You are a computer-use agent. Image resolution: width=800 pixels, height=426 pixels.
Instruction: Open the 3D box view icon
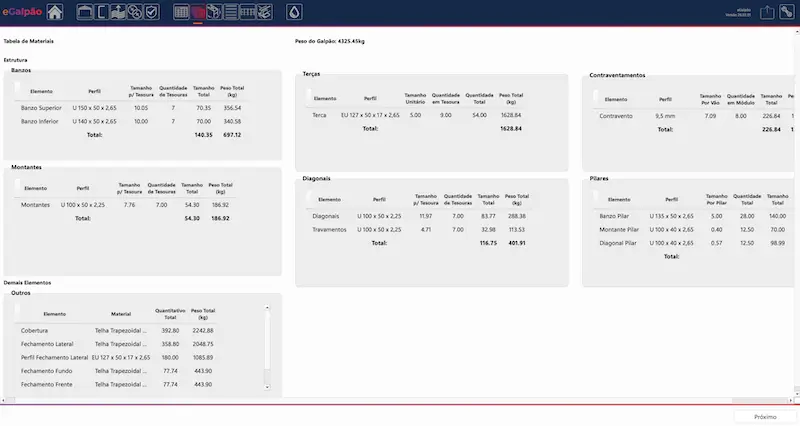coord(214,12)
